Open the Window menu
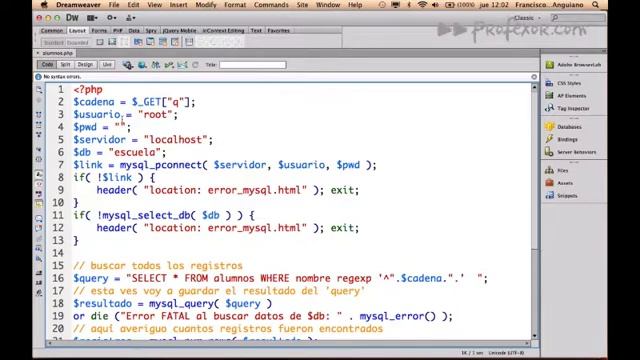 (x=328, y=5)
